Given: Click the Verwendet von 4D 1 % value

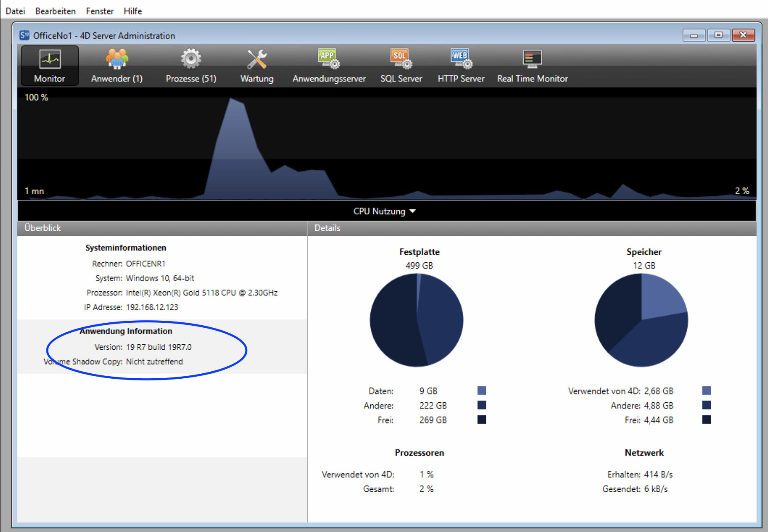Looking at the screenshot, I should point(426,474).
